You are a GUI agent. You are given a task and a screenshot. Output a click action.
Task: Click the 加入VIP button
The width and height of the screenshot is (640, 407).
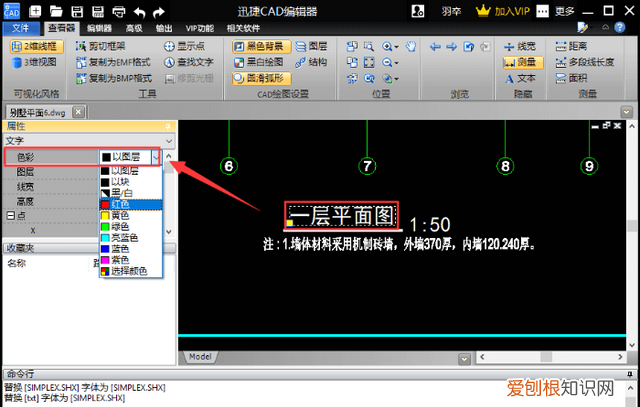click(x=503, y=11)
